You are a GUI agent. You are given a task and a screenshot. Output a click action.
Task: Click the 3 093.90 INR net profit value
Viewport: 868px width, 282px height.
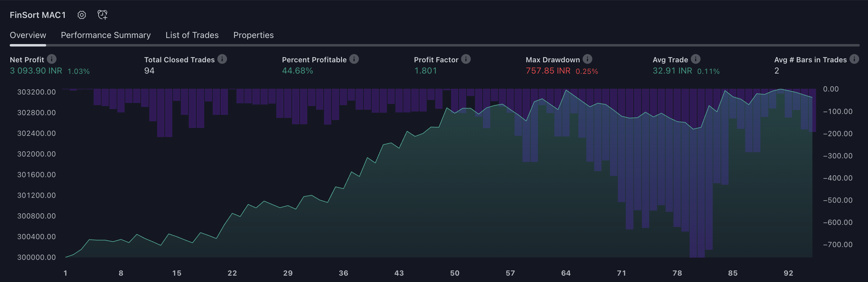(36, 71)
